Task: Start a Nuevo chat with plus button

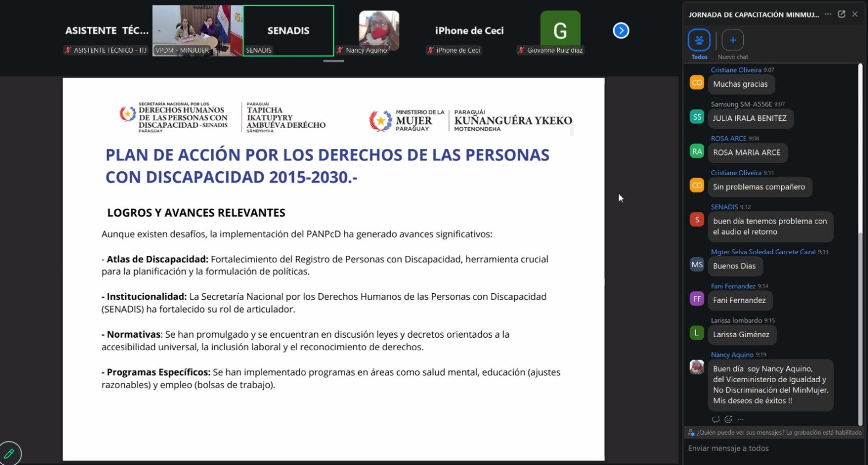Action: 732,40
